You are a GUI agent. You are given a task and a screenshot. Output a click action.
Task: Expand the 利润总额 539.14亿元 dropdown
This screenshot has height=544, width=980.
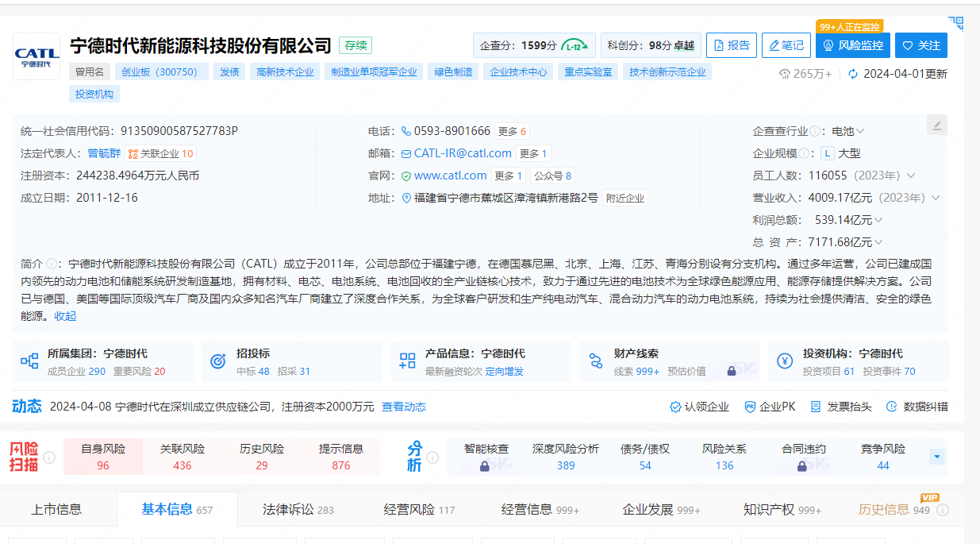pos(878,220)
